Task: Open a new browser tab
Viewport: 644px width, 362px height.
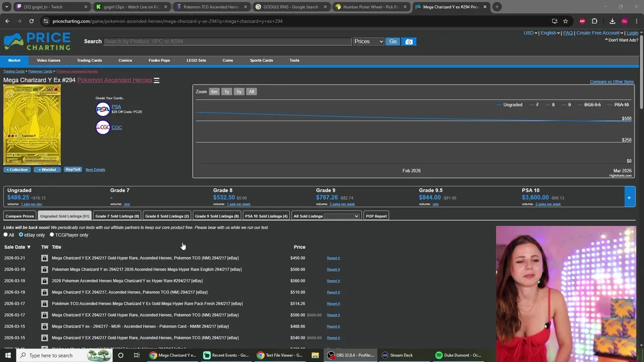Action: [497, 7]
